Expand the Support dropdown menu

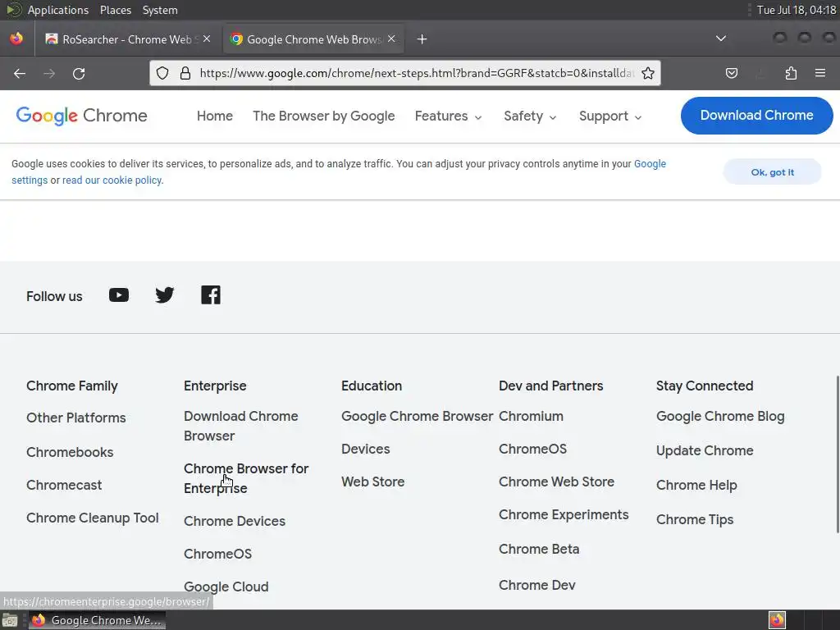tap(610, 116)
